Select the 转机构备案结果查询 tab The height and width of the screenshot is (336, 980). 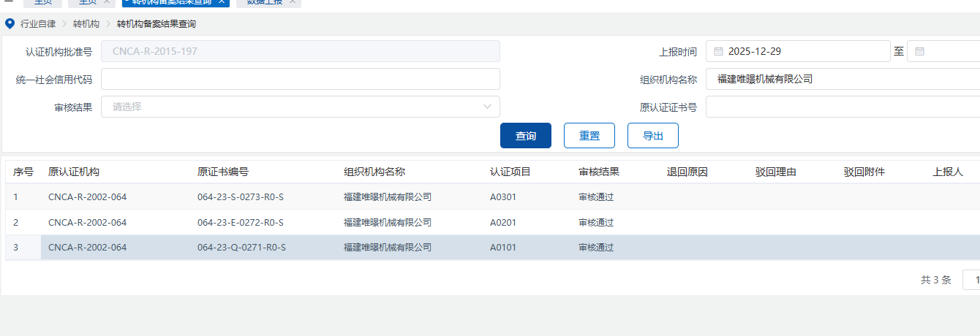tap(172, 2)
